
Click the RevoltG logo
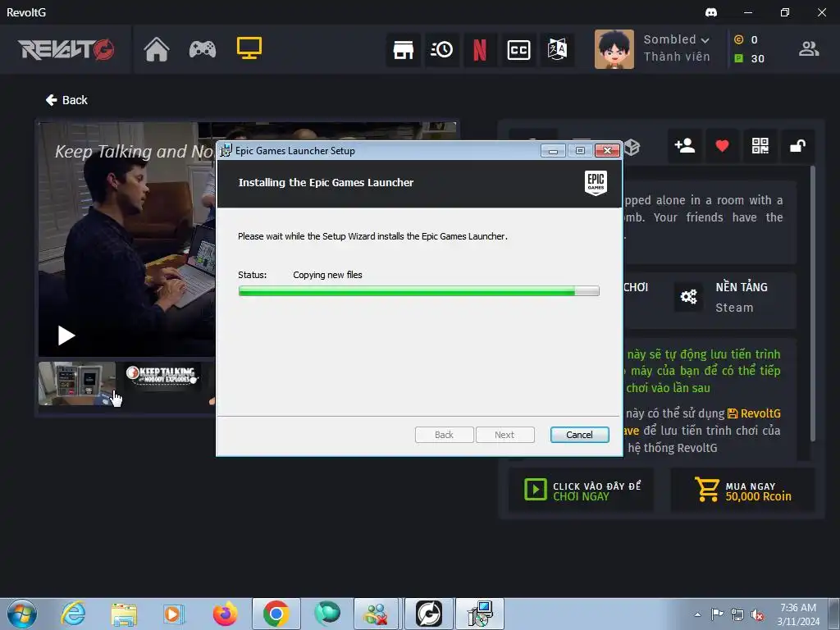point(66,49)
